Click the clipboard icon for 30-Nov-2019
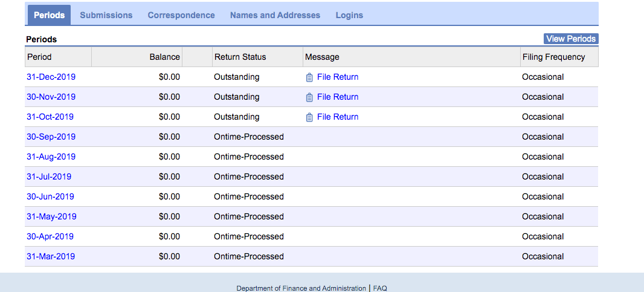 [309, 97]
